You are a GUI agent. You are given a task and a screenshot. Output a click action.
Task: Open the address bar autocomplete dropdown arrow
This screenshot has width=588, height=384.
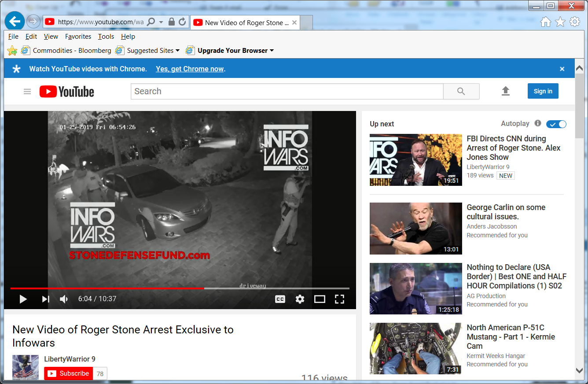[x=161, y=22]
